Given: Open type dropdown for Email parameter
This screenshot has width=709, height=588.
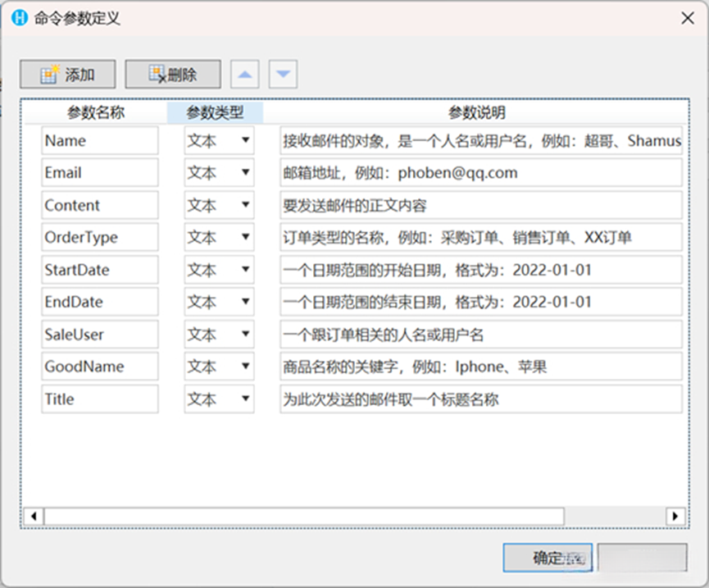Looking at the screenshot, I should pos(220,172).
